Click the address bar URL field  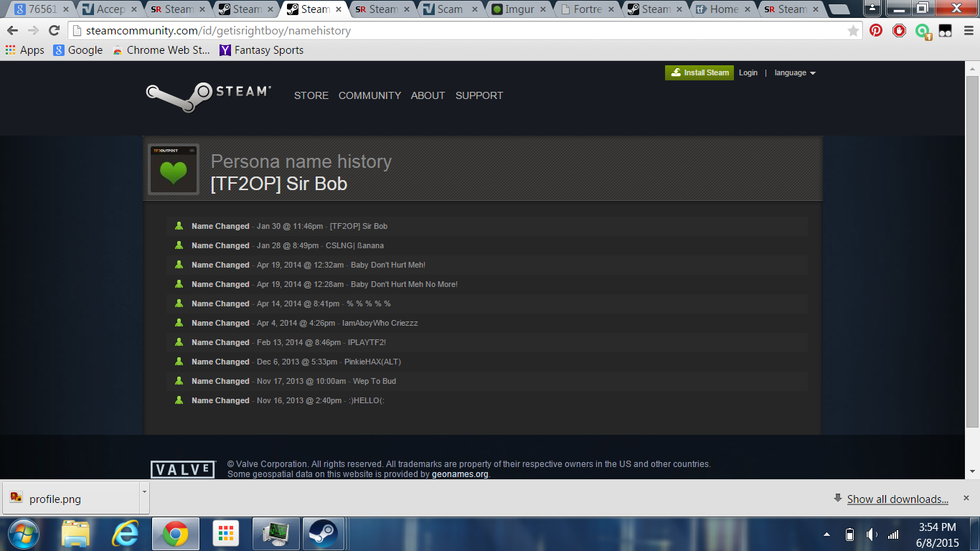(x=459, y=31)
